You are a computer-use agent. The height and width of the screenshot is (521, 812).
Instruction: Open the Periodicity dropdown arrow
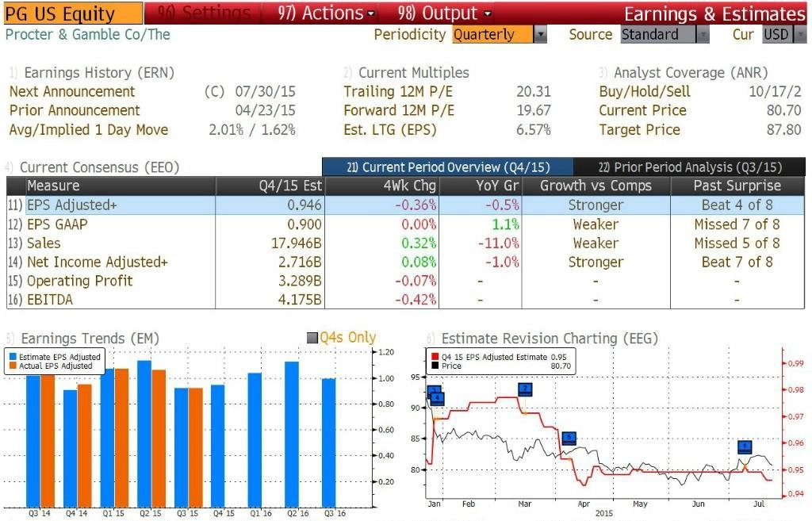pos(540,35)
